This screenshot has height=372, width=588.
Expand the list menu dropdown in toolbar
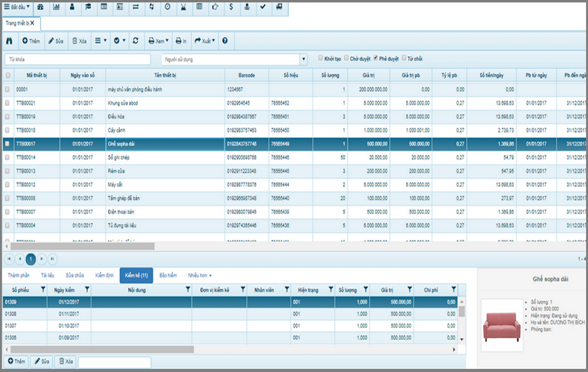click(x=101, y=41)
